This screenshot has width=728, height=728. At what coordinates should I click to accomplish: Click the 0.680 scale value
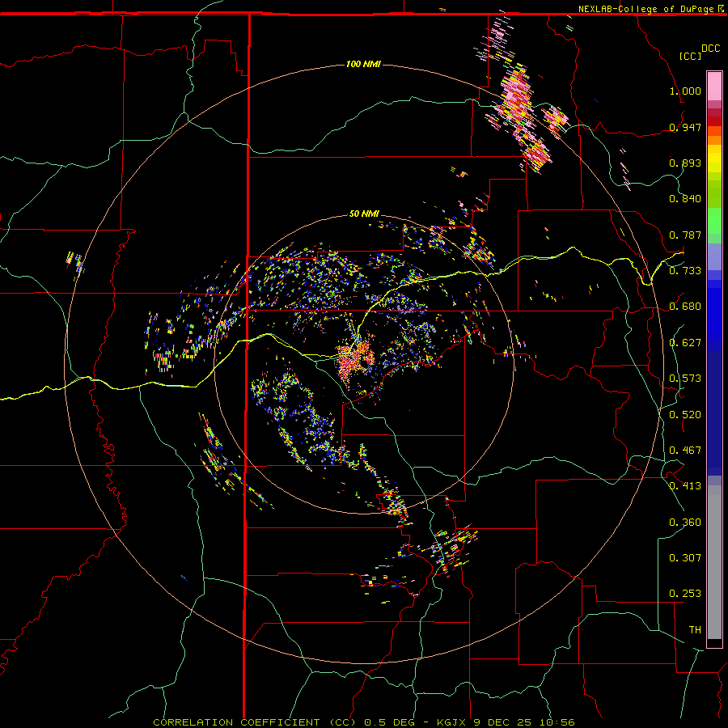(x=685, y=307)
